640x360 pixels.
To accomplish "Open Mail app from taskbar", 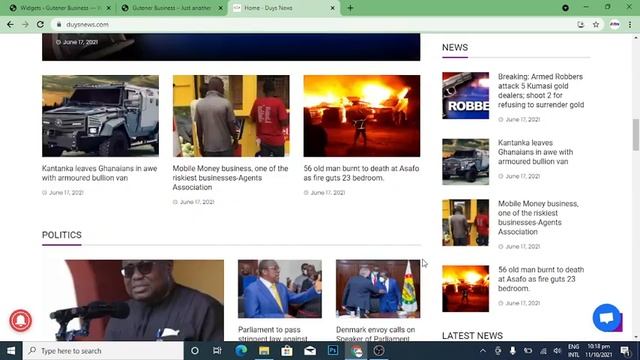I will pos(310,351).
